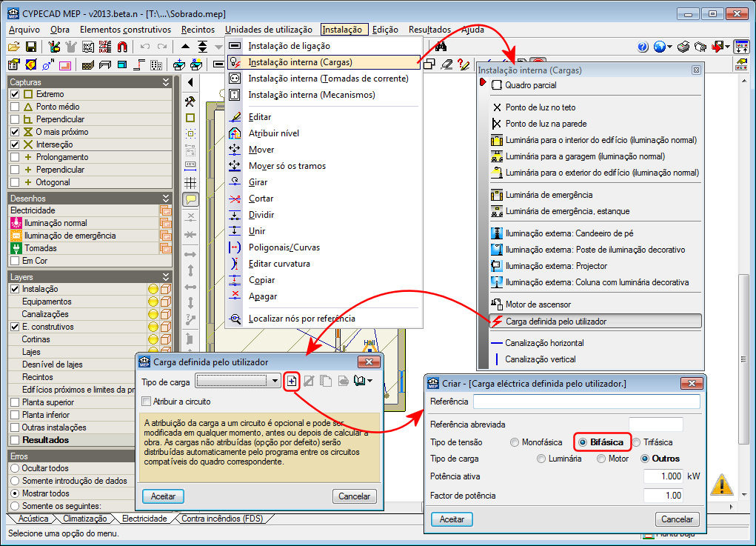The image size is (756, 546).
Task: Open the Arquivo menu
Action: pos(24,30)
